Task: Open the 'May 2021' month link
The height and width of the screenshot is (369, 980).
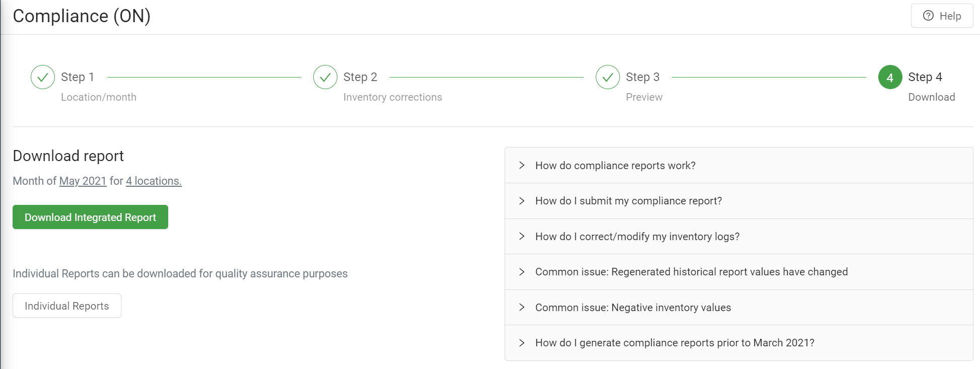Action: [x=83, y=181]
